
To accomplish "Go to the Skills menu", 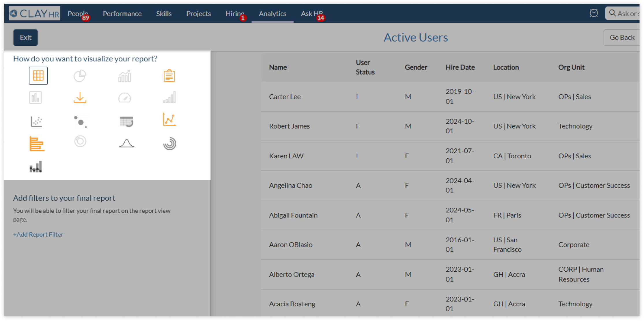I will 164,14.
